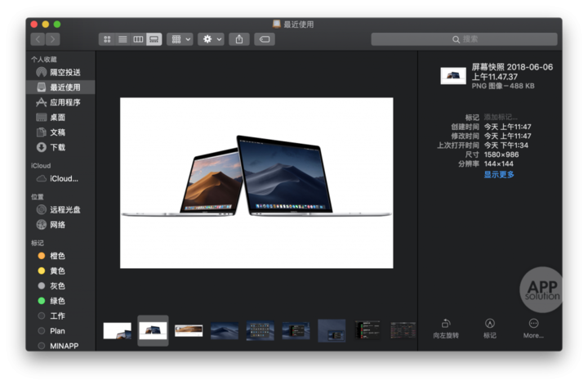588x385 pixels.
Task: Select the 黄色 yellow tag
Action: pos(60,271)
